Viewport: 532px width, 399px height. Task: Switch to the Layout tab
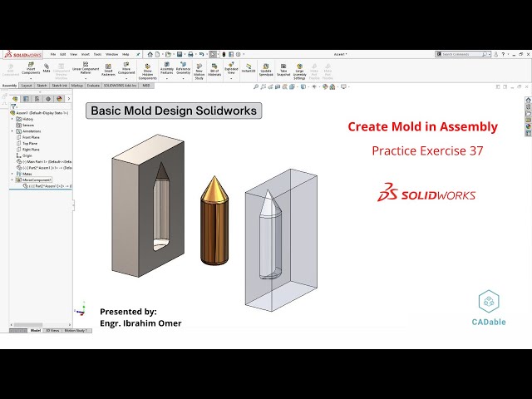pyautogui.click(x=27, y=86)
